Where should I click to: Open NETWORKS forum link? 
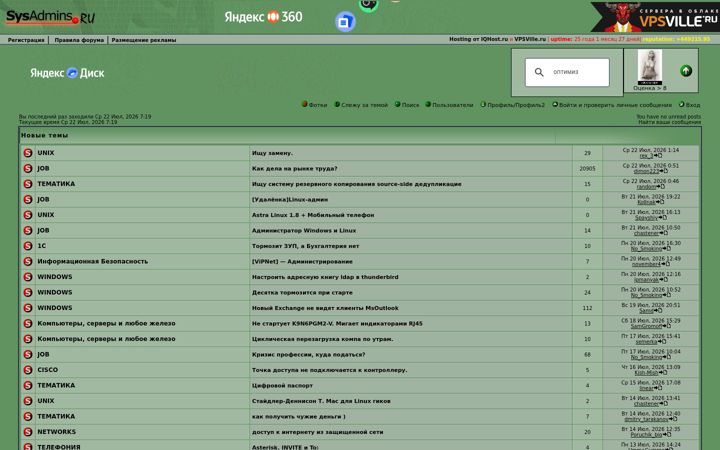[56, 432]
